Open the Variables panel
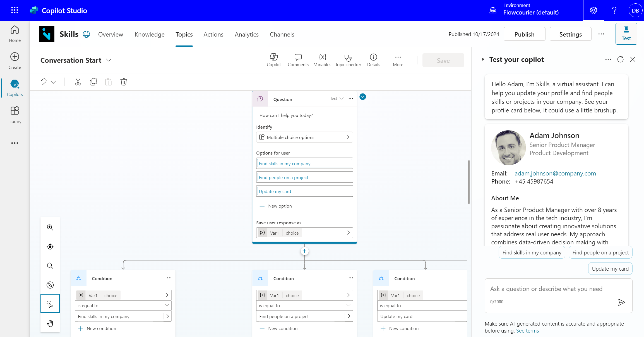644x337 pixels. tap(323, 60)
